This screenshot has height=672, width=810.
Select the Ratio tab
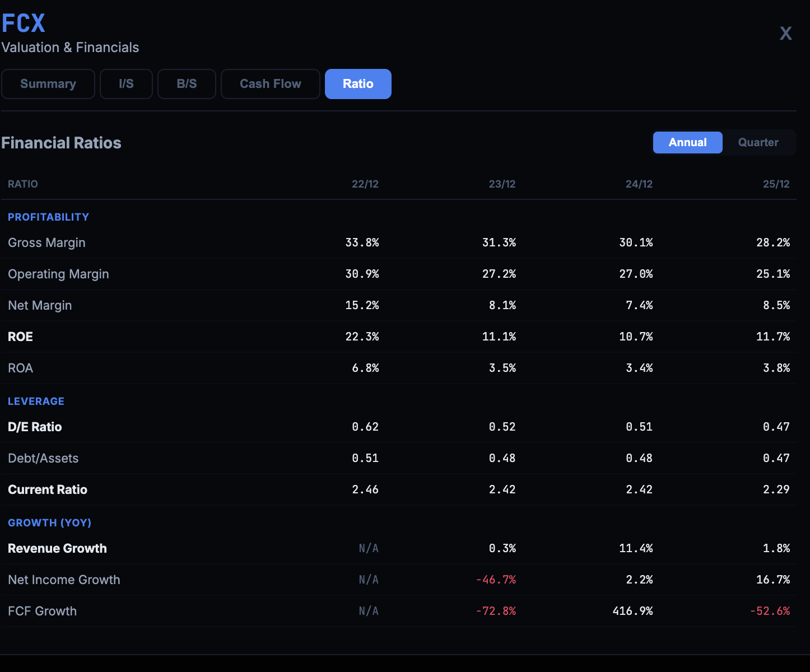tap(358, 84)
